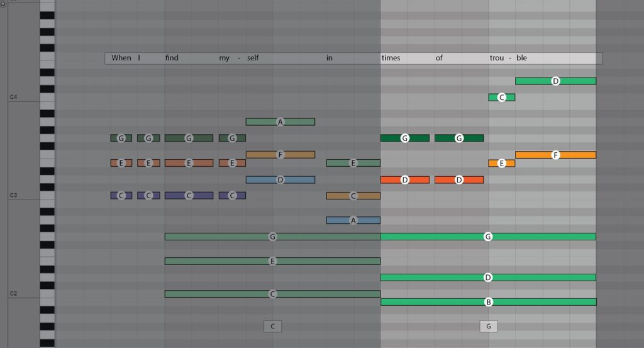Select the blue D note under 'self'

(x=280, y=179)
